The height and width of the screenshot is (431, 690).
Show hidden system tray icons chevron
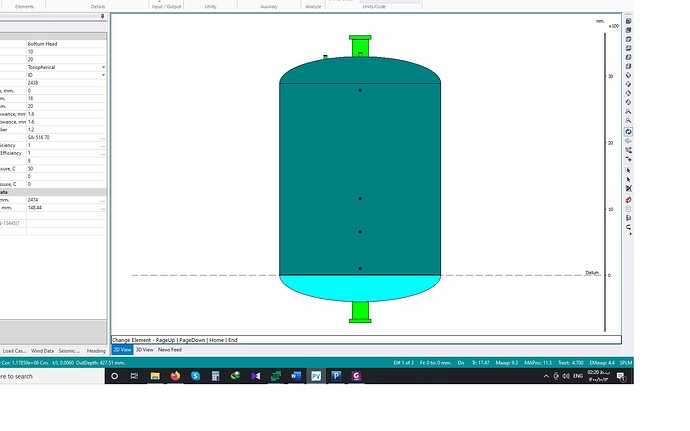(546, 376)
